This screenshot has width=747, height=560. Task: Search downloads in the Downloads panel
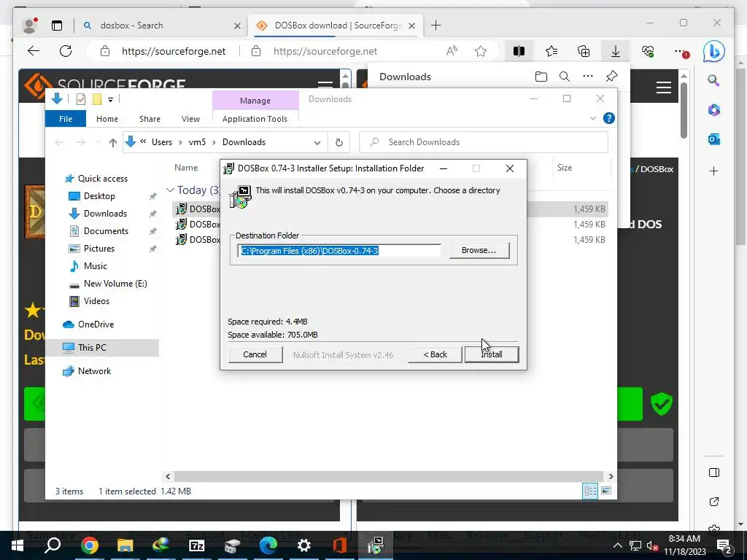tap(564, 76)
